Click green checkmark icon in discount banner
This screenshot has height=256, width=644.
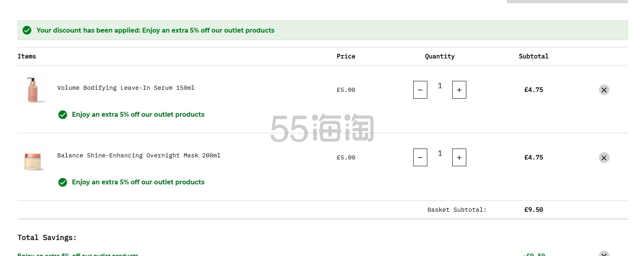[27, 30]
